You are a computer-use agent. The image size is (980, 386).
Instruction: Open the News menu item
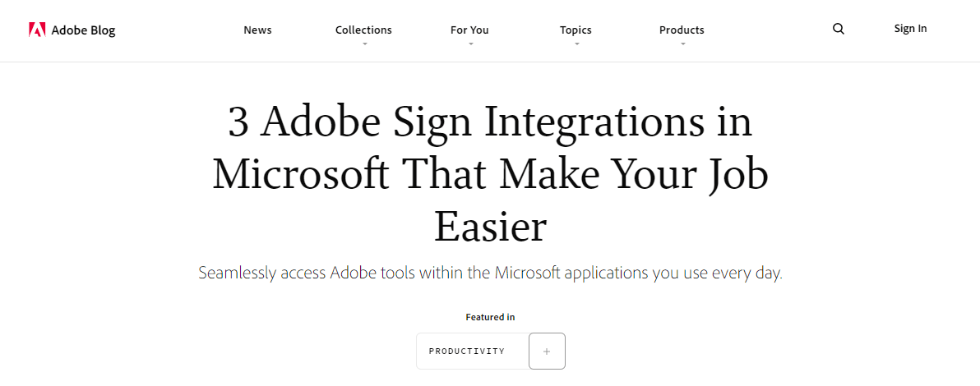257,30
